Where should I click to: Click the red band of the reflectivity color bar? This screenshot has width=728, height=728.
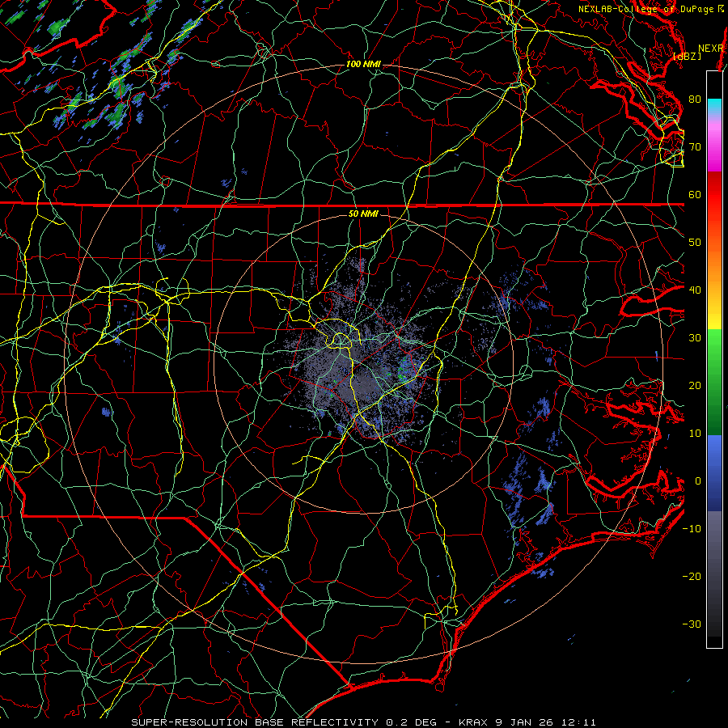[x=714, y=195]
